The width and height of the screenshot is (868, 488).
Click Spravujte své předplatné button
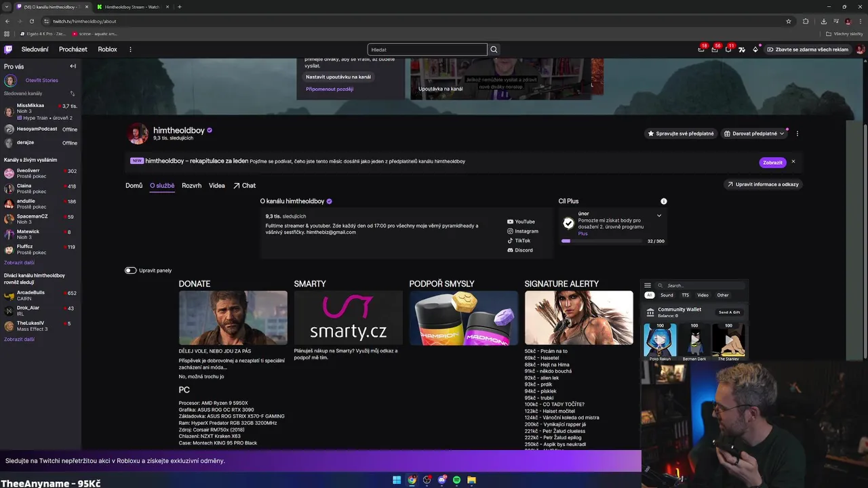pos(681,134)
